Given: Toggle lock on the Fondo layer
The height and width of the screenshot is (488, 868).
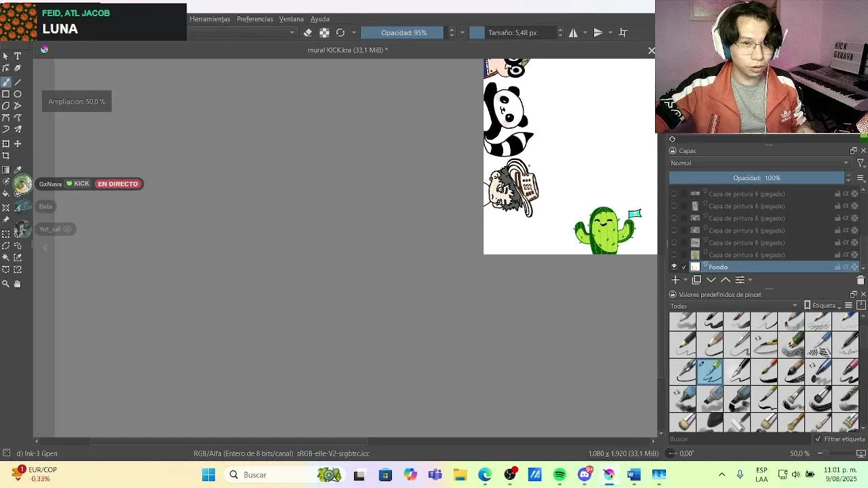Looking at the screenshot, I should (837, 267).
